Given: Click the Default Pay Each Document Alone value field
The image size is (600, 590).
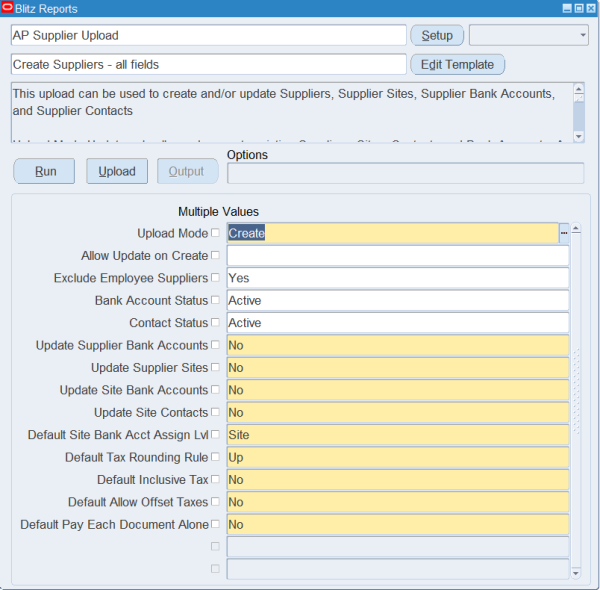Looking at the screenshot, I should click(x=398, y=524).
